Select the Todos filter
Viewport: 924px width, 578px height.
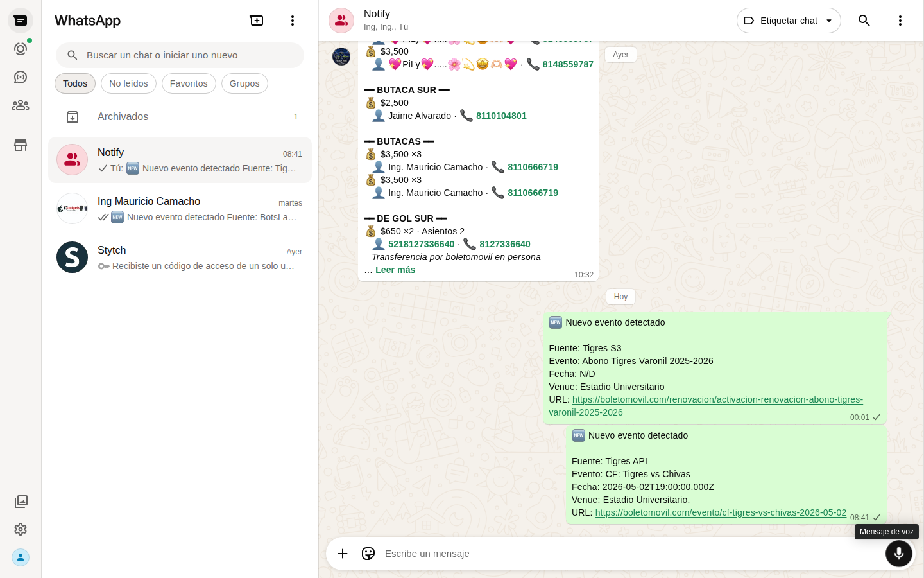(75, 83)
